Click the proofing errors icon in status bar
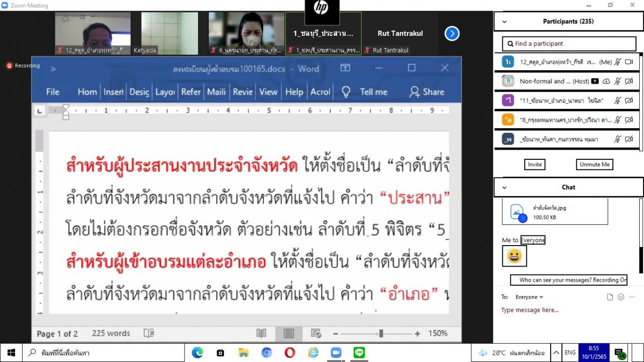 [149, 334]
